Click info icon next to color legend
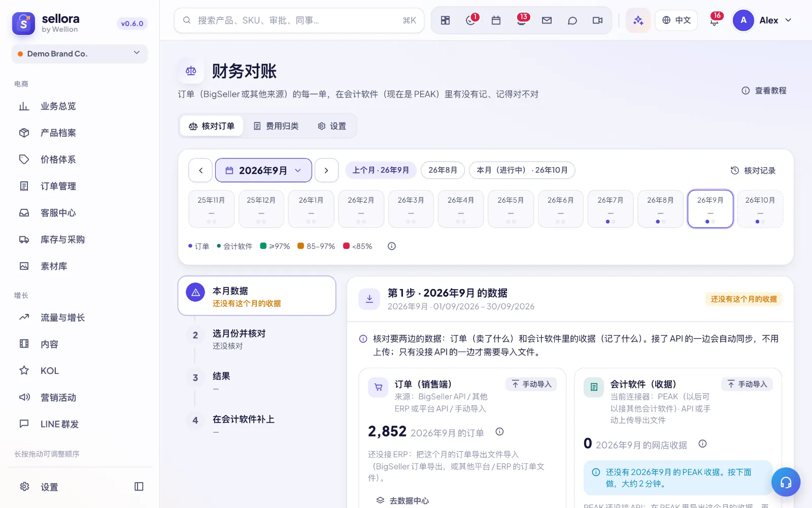This screenshot has height=508, width=812. 391,246
